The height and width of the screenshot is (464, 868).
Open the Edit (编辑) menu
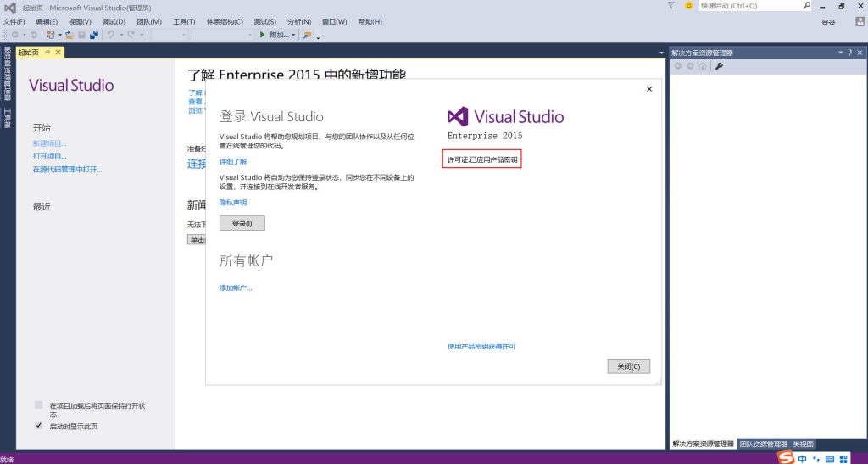coord(47,21)
